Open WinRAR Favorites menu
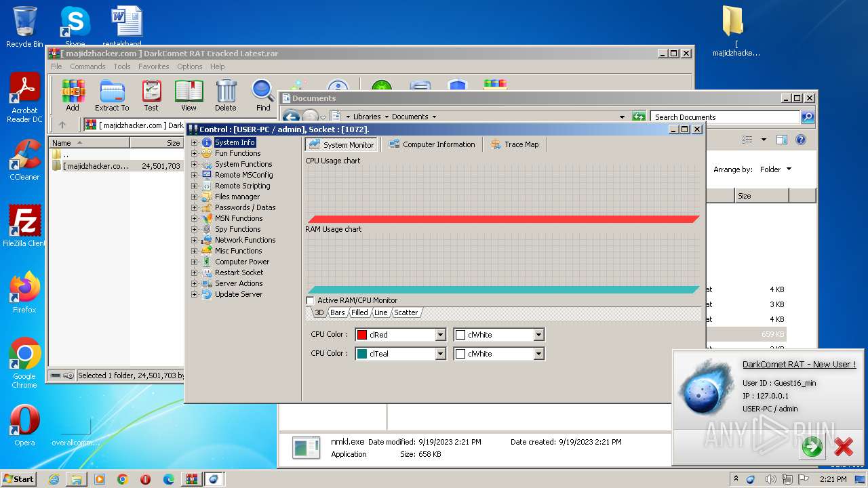The height and width of the screenshot is (488, 868). [154, 66]
